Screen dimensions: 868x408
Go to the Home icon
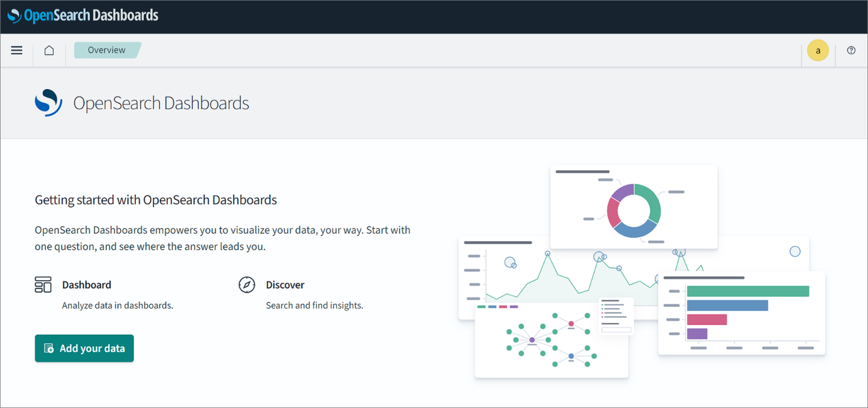(x=49, y=50)
